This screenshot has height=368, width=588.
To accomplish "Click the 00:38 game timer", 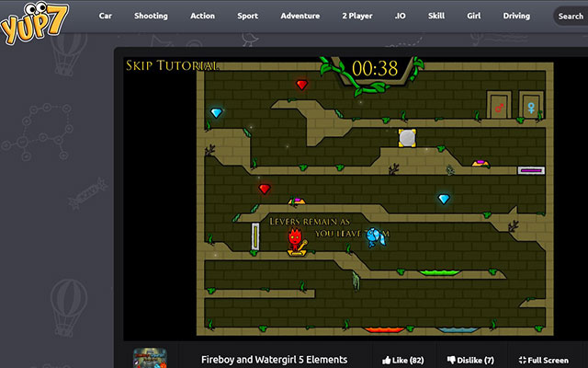I will tap(375, 68).
